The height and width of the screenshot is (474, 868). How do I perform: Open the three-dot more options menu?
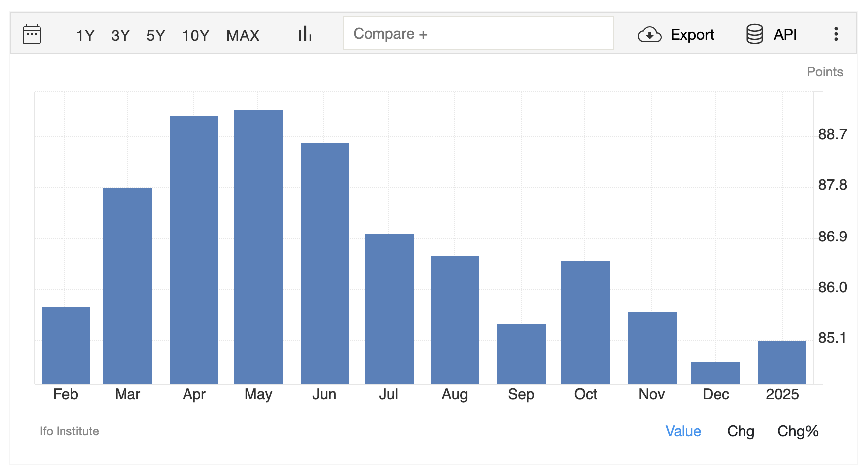tap(836, 34)
